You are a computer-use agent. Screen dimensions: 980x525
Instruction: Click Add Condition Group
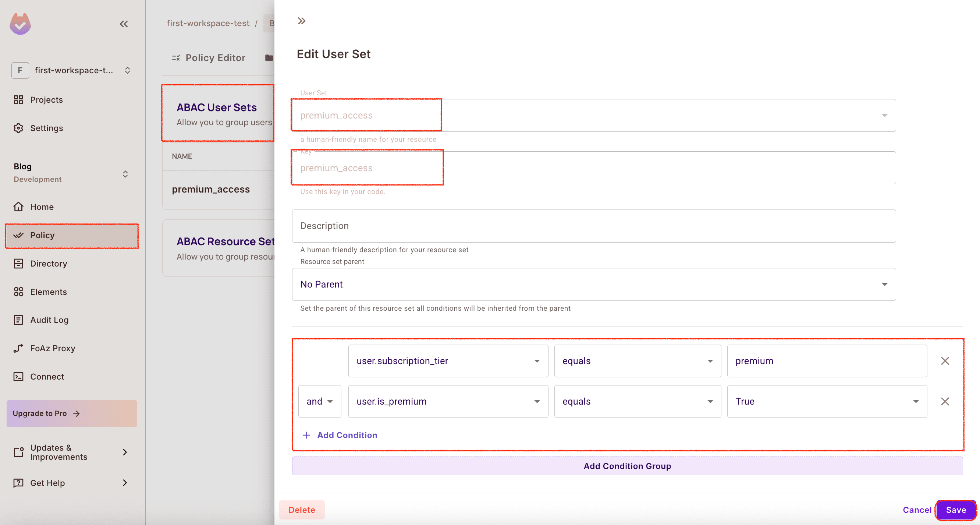click(627, 466)
